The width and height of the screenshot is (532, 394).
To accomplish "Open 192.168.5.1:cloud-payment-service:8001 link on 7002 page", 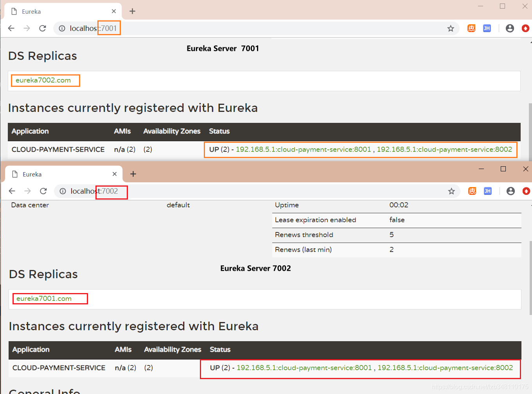I will pyautogui.click(x=304, y=368).
